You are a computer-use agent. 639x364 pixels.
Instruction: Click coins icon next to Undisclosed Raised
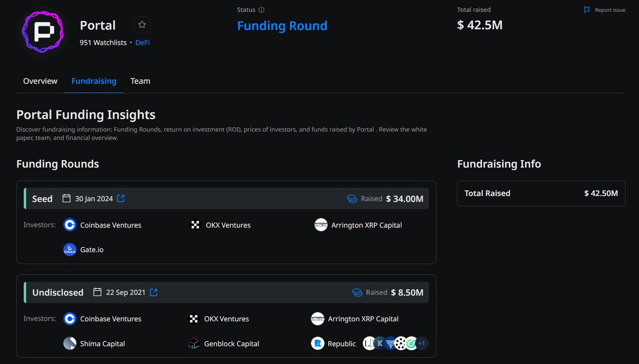(x=357, y=292)
